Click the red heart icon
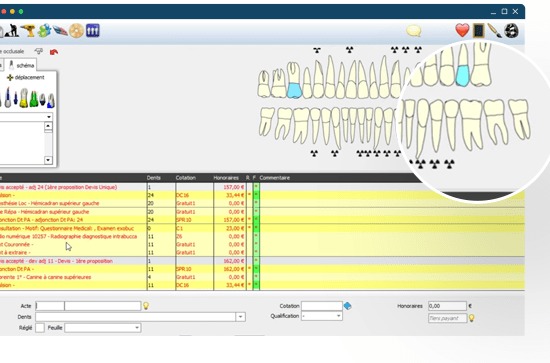550x363 pixels. [x=462, y=31]
